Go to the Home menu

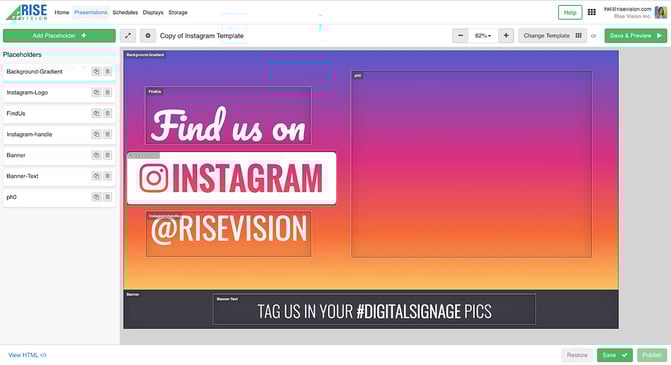click(x=62, y=12)
